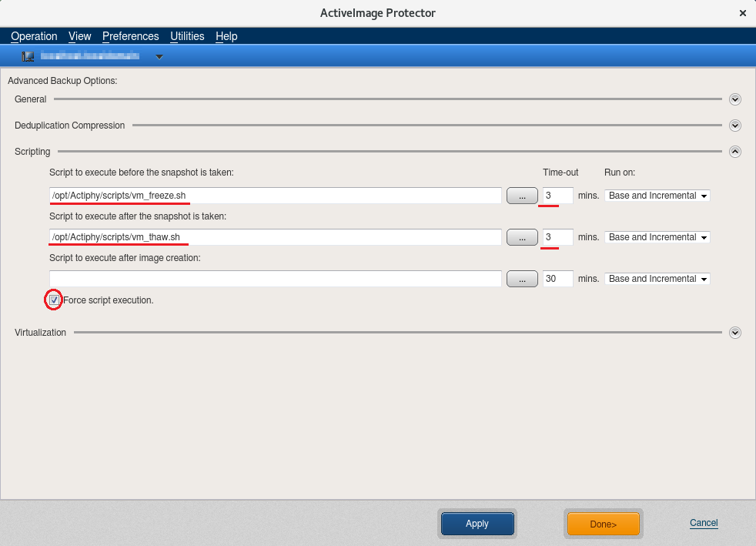Uncheck Force script execution checkbox
756x546 pixels.
click(x=54, y=300)
